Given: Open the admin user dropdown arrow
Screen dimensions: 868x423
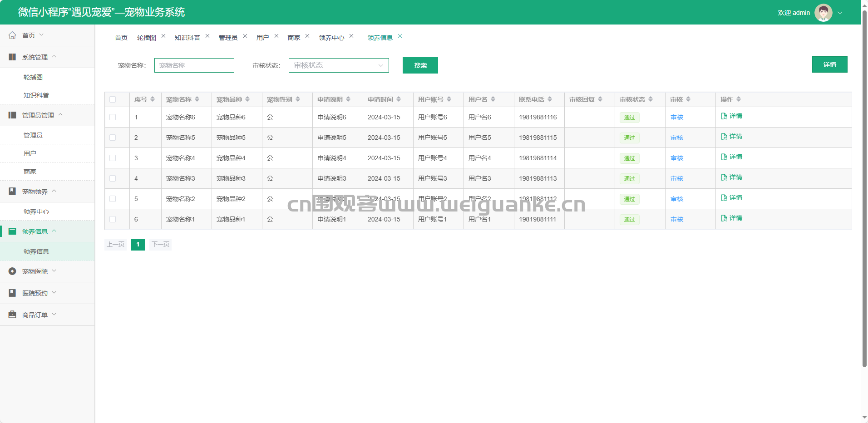Looking at the screenshot, I should pyautogui.click(x=840, y=13).
